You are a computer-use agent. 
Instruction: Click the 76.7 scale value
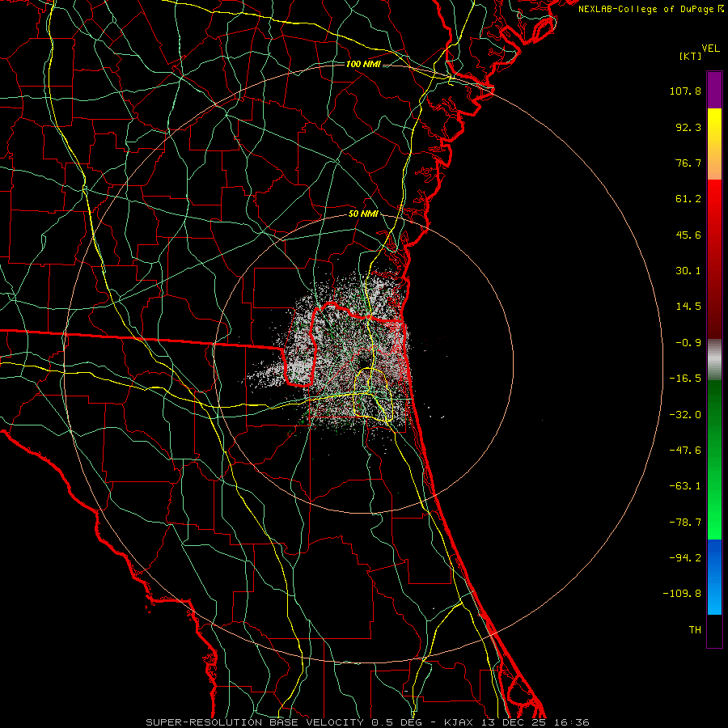(688, 163)
